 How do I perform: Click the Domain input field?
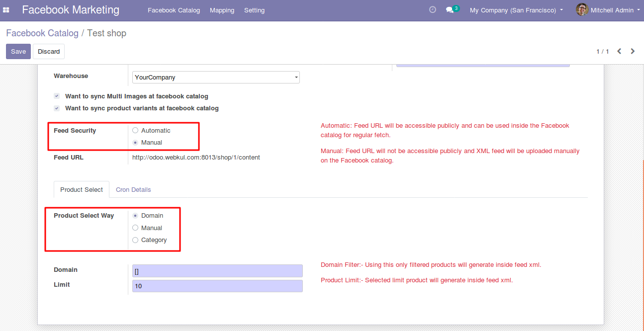(x=217, y=271)
